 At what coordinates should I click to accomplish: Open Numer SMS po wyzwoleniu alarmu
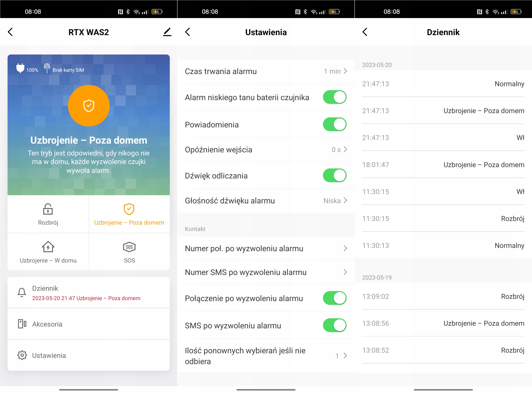pyautogui.click(x=266, y=272)
